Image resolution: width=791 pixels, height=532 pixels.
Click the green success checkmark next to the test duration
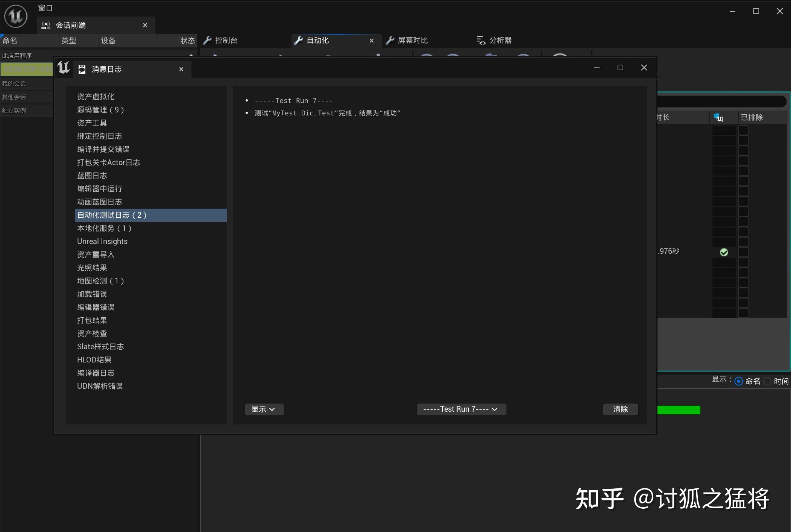(724, 252)
